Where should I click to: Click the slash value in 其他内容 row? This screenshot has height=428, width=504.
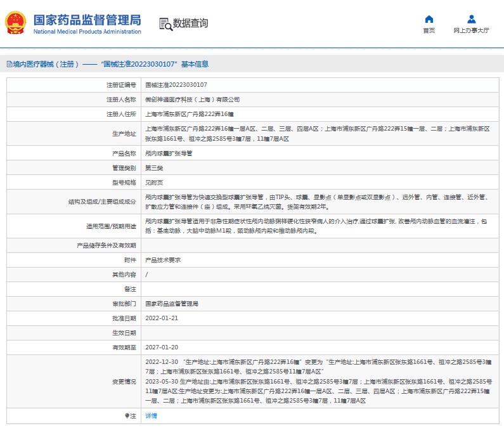pyautogui.click(x=146, y=275)
